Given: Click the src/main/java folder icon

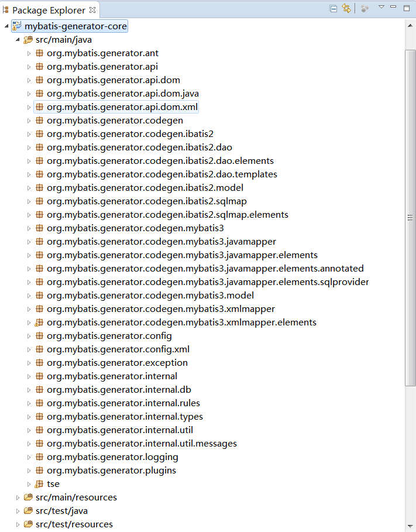Looking at the screenshot, I should 28,40.
